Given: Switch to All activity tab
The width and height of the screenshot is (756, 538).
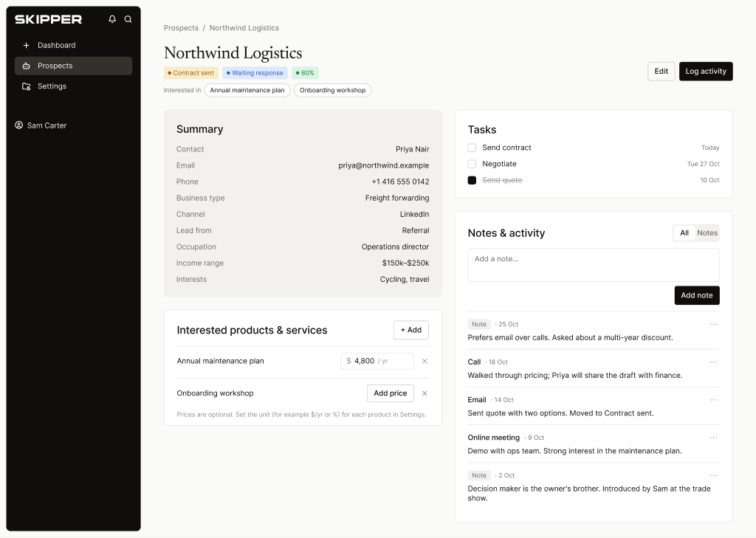Looking at the screenshot, I should tap(684, 233).
